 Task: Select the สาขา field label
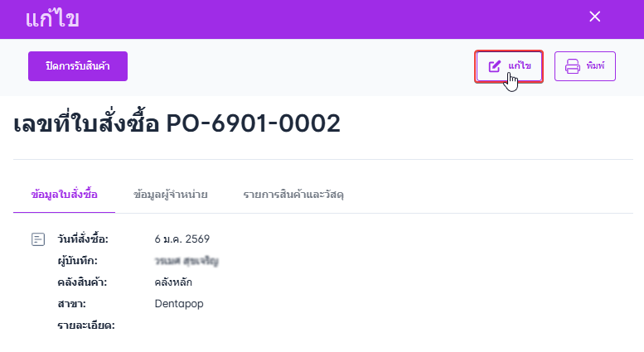(x=71, y=304)
